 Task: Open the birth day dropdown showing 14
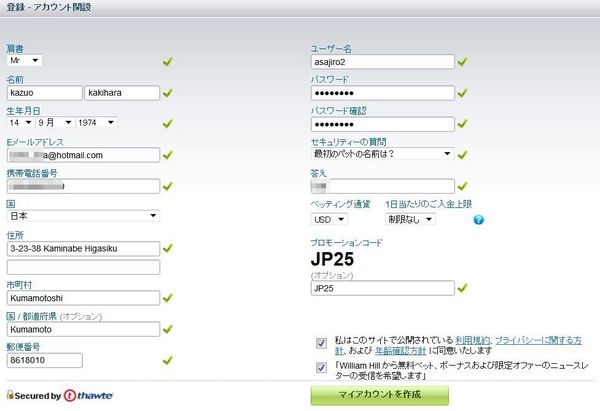[x=21, y=123]
